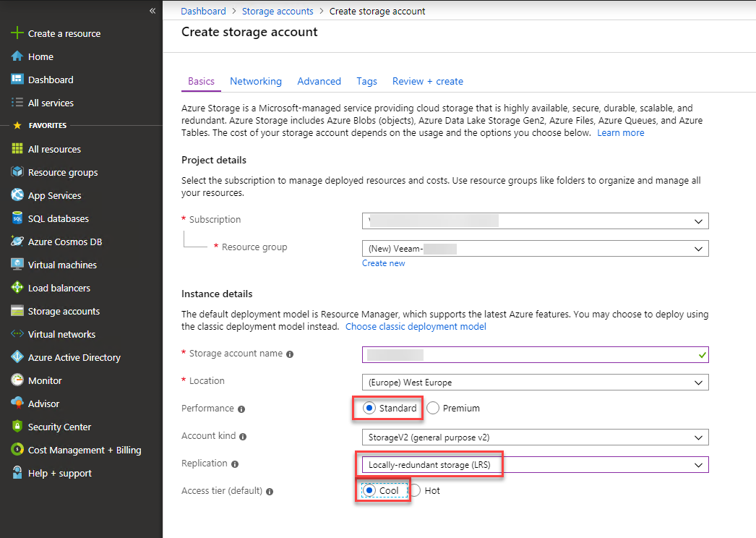
Task: Click the Load balancers diamond icon
Action: click(x=17, y=288)
